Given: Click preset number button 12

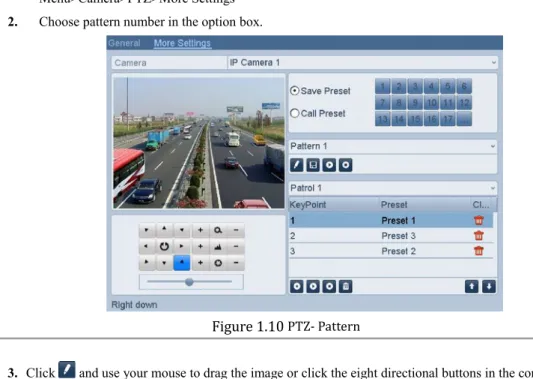Looking at the screenshot, I should (464, 103).
